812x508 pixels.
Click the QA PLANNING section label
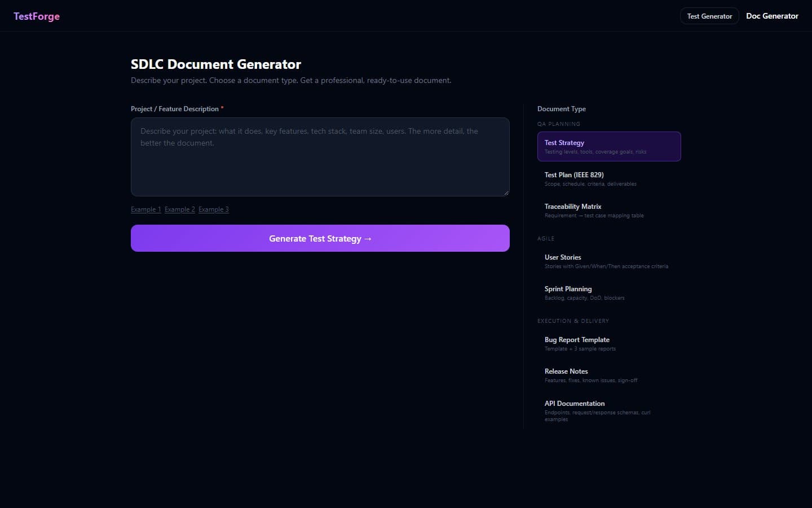(x=559, y=124)
